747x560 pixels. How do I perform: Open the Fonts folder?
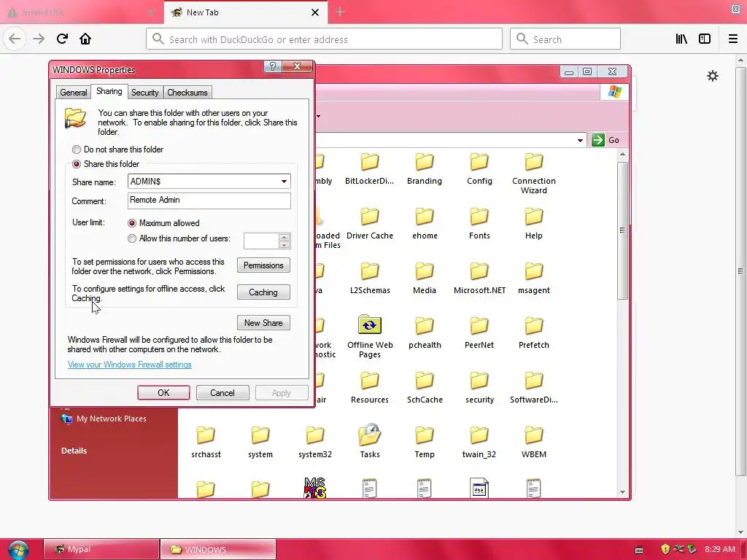click(479, 223)
